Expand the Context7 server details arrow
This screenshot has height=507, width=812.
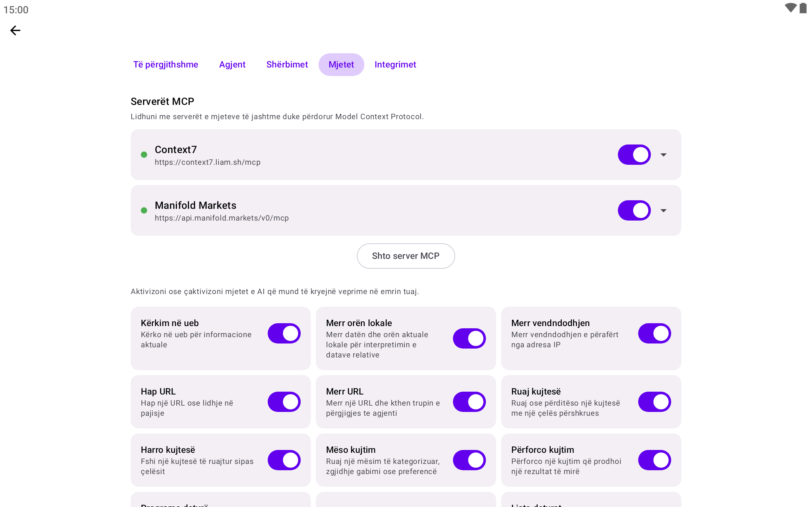663,155
